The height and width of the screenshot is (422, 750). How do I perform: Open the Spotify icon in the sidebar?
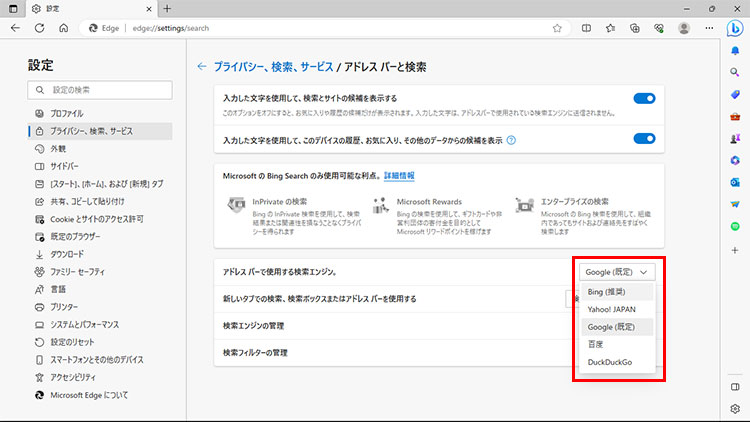pyautogui.click(x=734, y=226)
